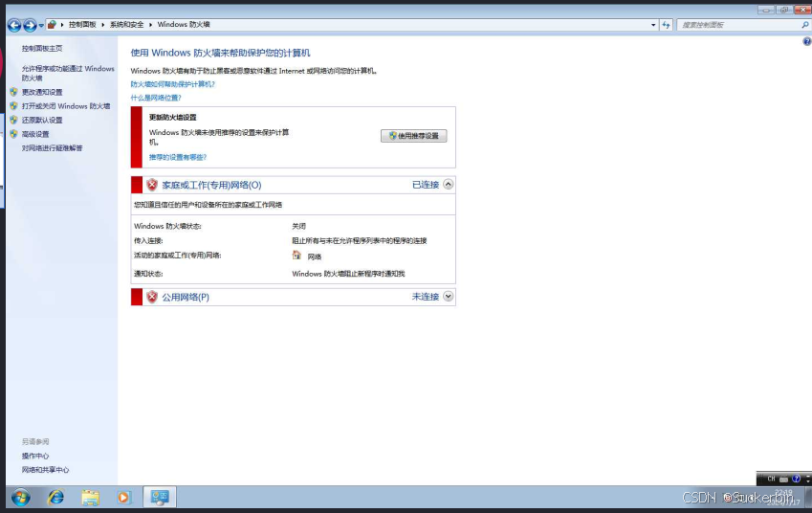Click the shield icon beside 高级设置
This screenshot has width=812, height=513.
[x=13, y=134]
